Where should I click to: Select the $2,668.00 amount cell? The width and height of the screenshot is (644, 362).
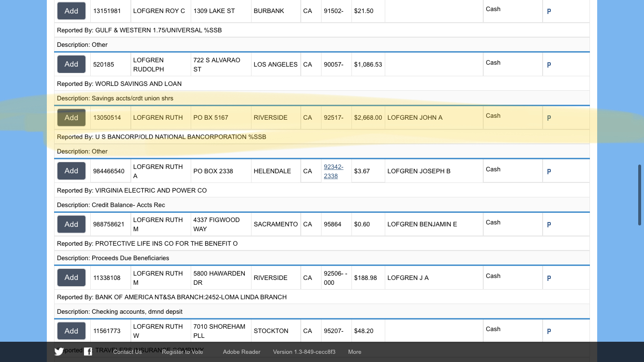pyautogui.click(x=368, y=117)
